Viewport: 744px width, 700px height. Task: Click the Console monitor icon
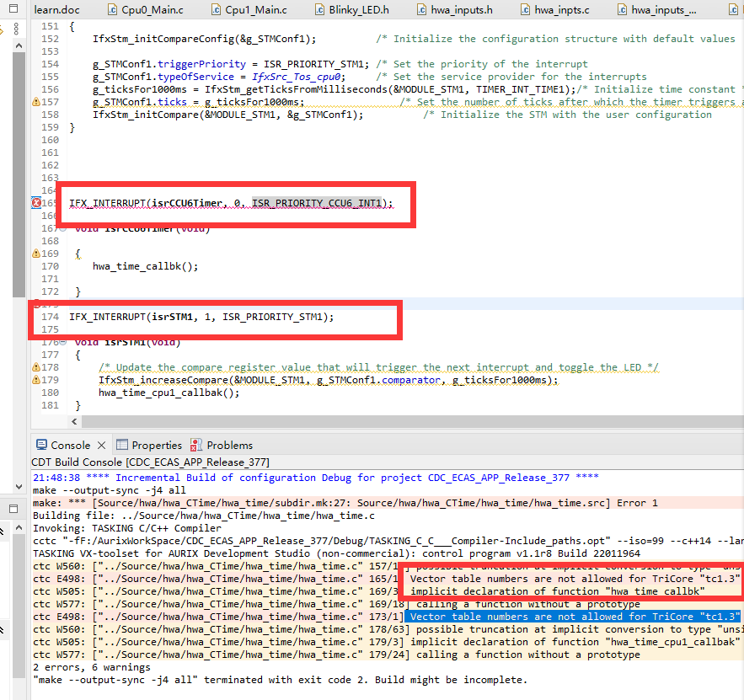point(42,445)
